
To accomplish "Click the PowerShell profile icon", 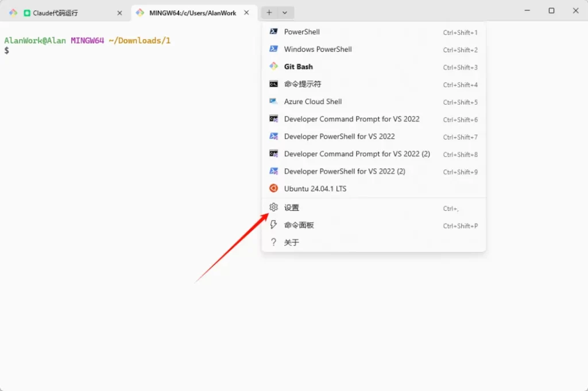I will click(274, 32).
